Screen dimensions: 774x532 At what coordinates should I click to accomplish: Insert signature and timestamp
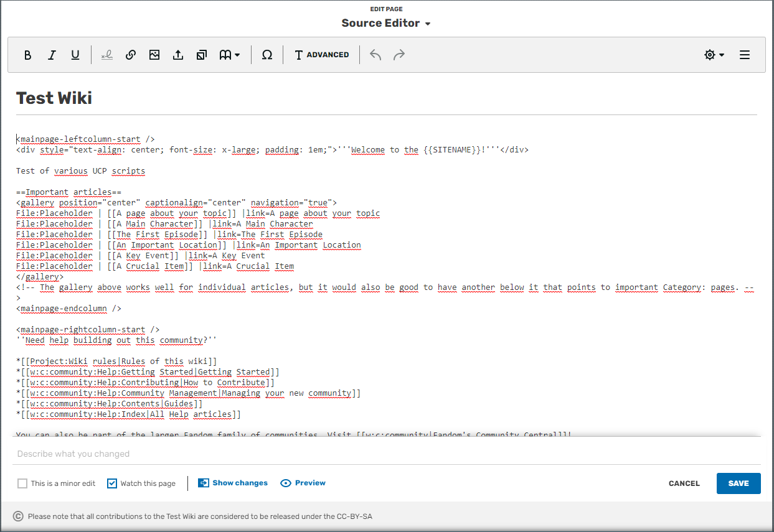[107, 55]
